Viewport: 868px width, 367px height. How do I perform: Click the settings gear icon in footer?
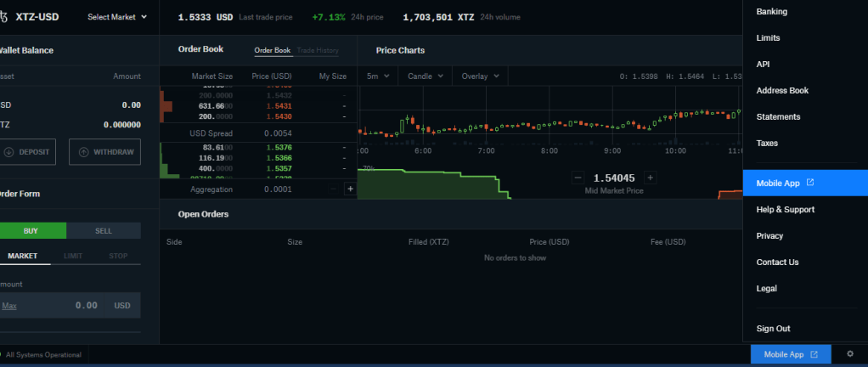(849, 354)
